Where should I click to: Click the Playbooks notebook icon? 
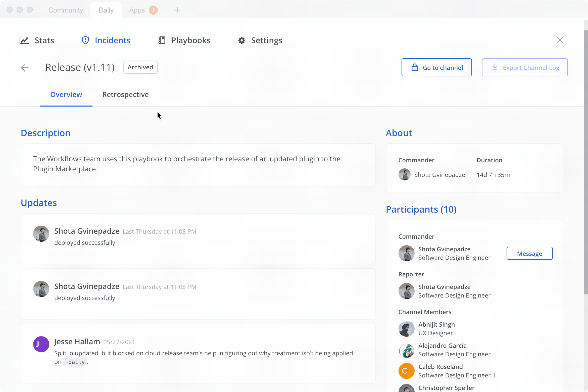coord(162,40)
